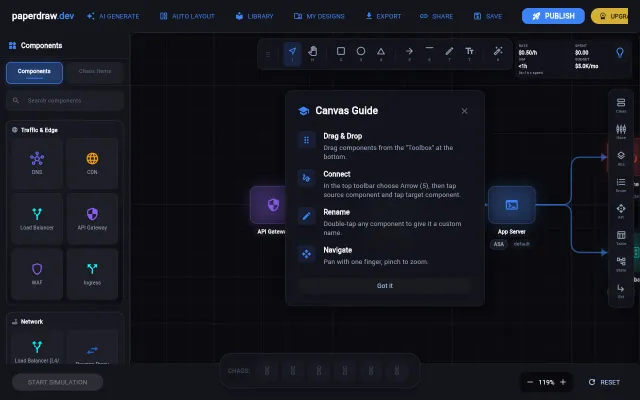The width and height of the screenshot is (640, 400).
Task: Switch to the Chaos Items tab
Action: (95, 73)
